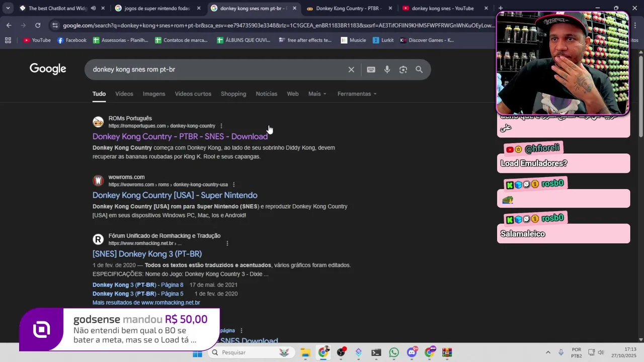Open more options for ROMs Português result
This screenshot has height=362, width=644.
point(221,126)
